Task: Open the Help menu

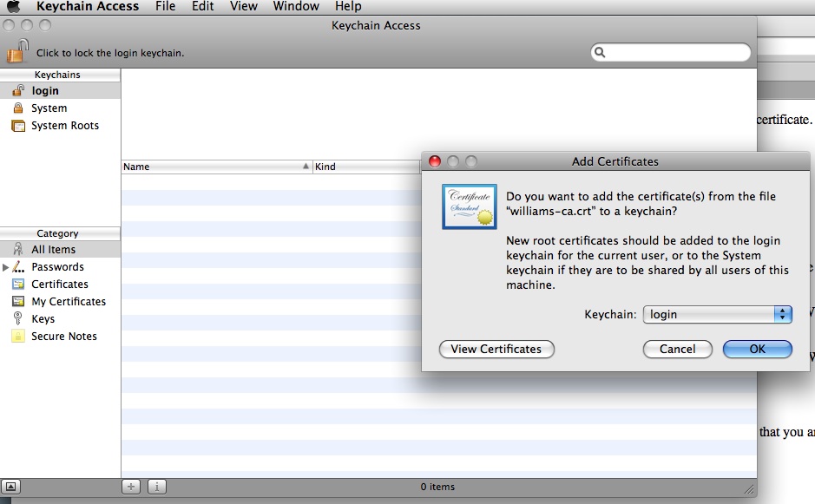Action: click(348, 6)
